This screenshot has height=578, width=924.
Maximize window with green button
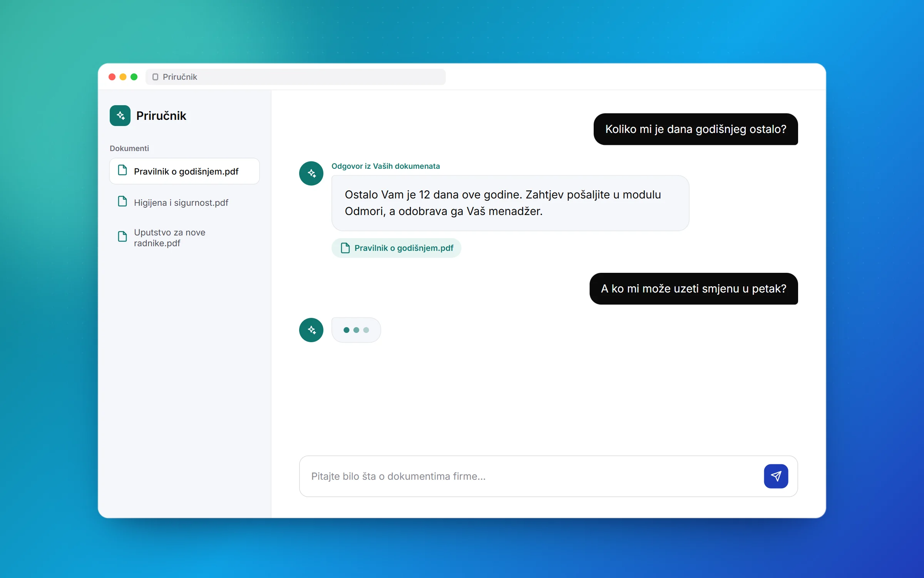[134, 77]
